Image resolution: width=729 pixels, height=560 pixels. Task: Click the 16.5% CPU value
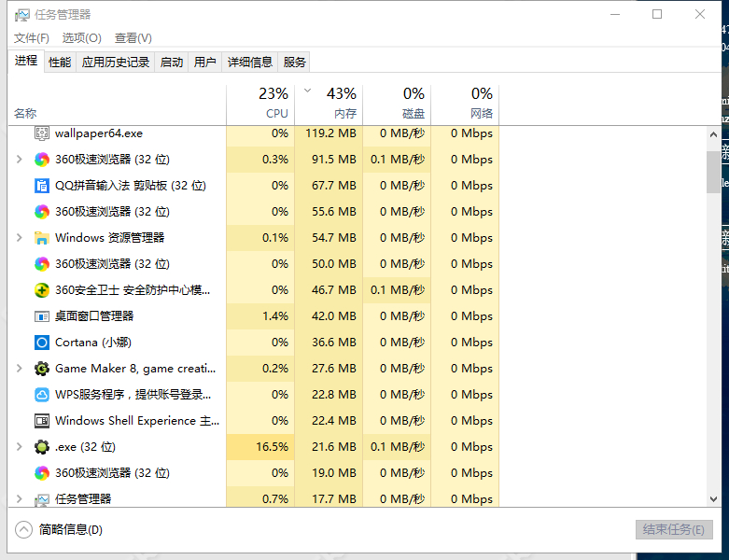272,447
